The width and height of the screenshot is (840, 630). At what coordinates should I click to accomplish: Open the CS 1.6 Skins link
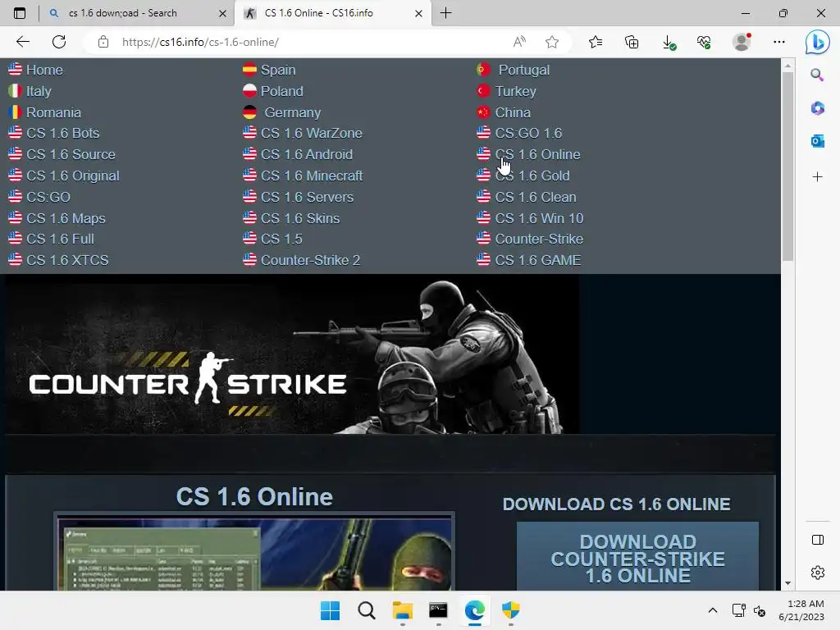tap(300, 218)
